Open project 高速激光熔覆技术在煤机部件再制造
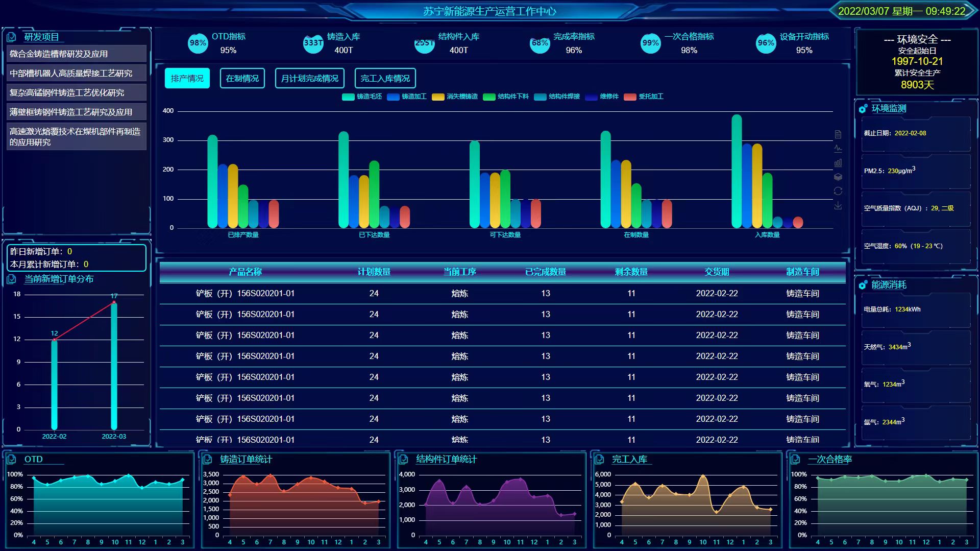 point(77,136)
